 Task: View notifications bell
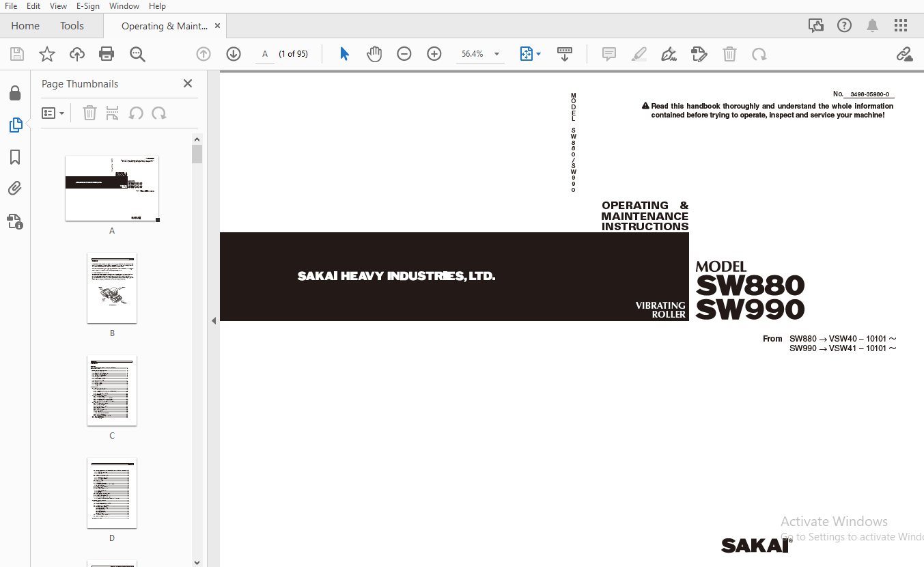[872, 26]
